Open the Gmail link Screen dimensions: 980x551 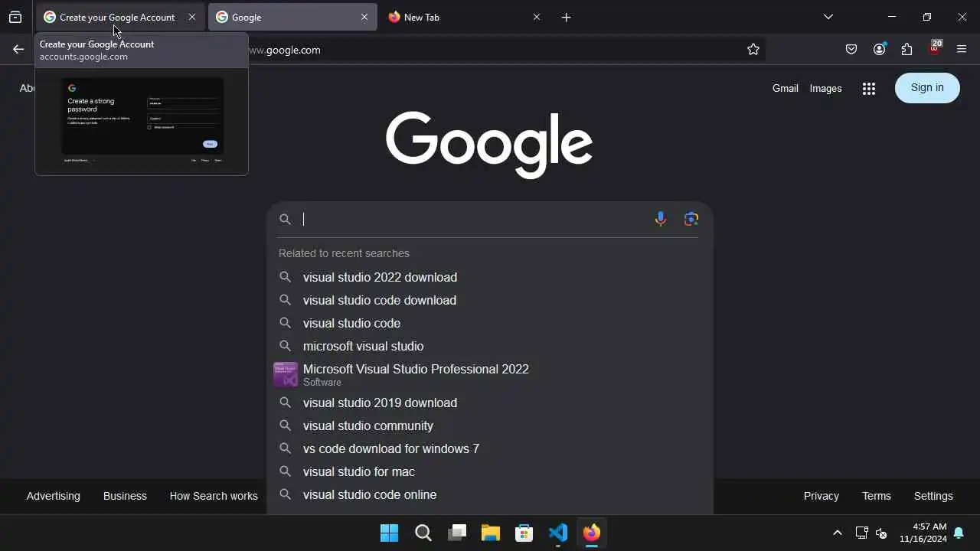(x=786, y=89)
